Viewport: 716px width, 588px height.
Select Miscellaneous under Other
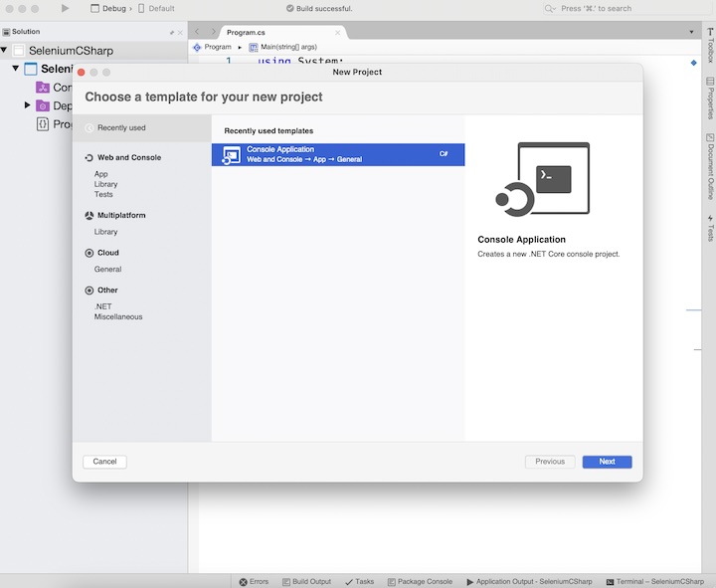coord(118,316)
